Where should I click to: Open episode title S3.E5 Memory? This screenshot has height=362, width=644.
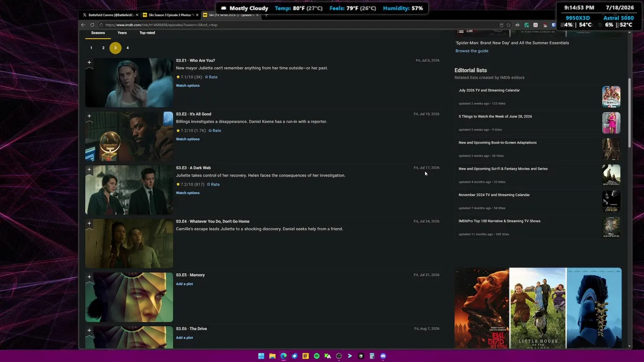tap(190, 275)
